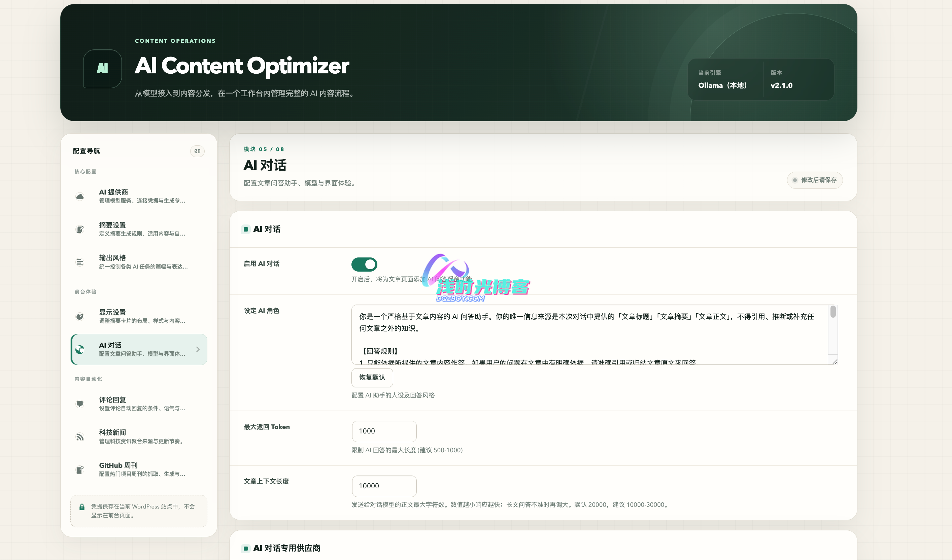Click the '配置导航' sidebar heading
Screen dimensions: 952x560
pyautogui.click(x=86, y=151)
